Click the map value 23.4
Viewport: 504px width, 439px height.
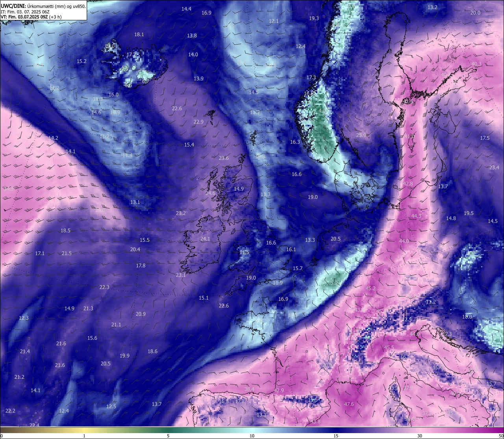coord(494,167)
